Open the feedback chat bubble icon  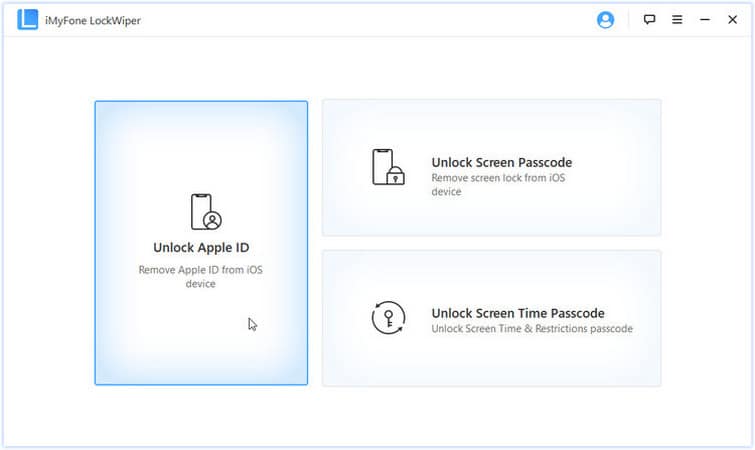[649, 19]
